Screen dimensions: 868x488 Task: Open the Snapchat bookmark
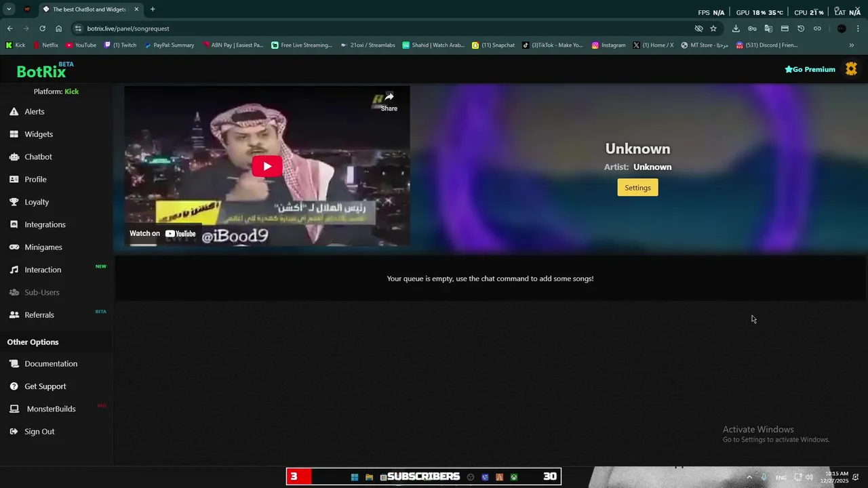point(494,45)
